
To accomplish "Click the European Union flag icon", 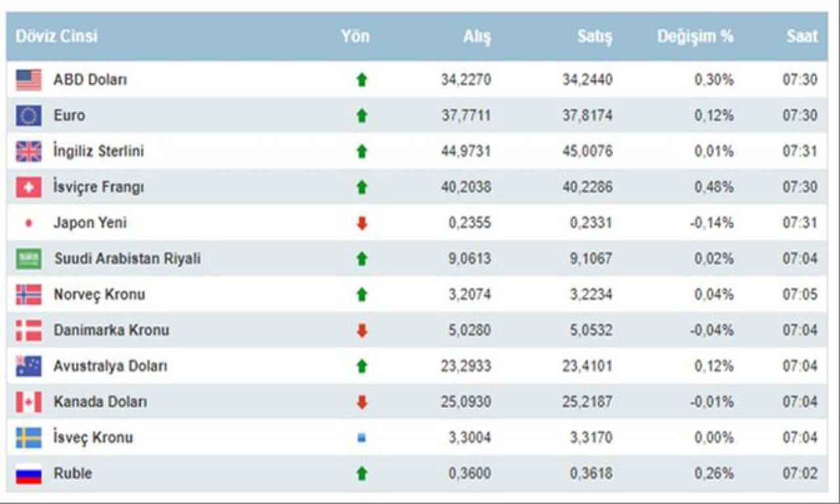I will 28,116.
